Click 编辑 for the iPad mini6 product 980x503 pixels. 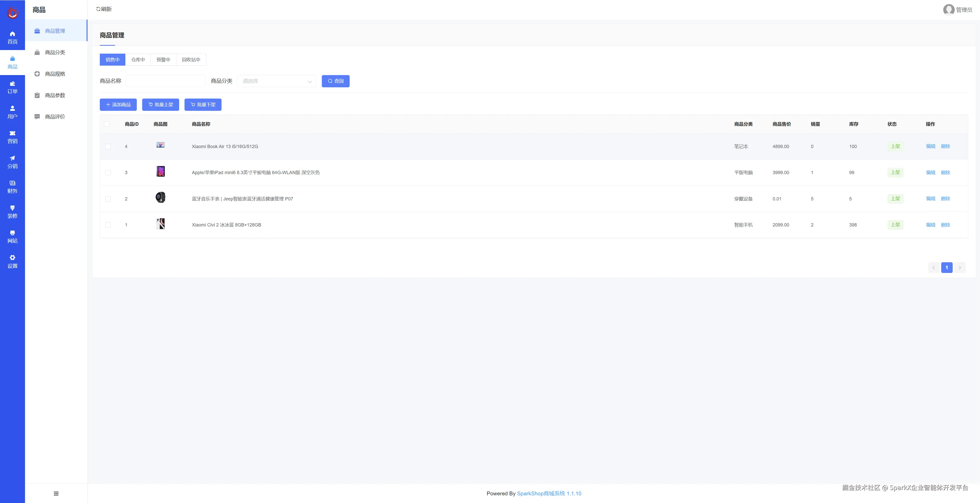pyautogui.click(x=930, y=172)
